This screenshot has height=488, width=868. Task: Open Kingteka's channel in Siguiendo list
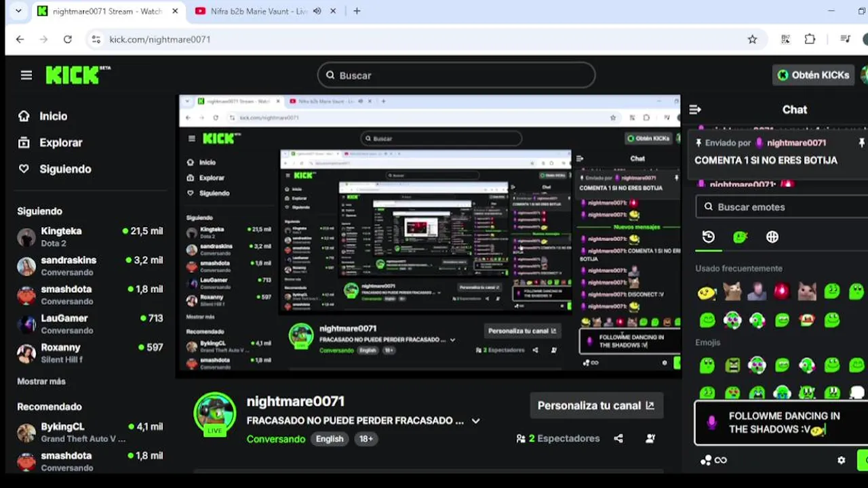tap(90, 237)
